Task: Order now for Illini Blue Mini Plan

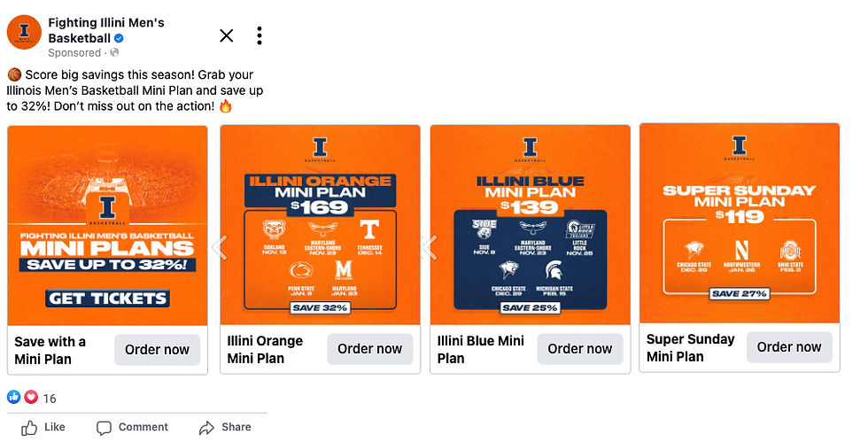Action: click(x=580, y=348)
